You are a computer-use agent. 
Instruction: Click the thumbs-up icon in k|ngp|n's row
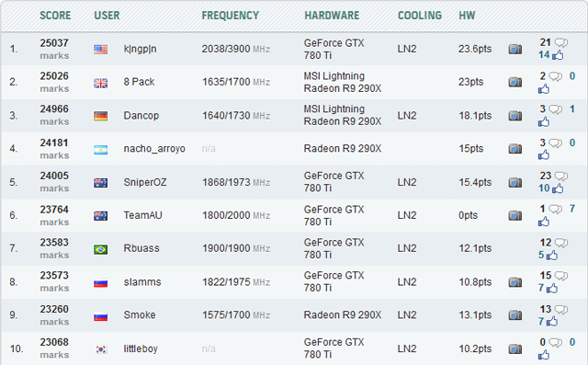[558, 55]
